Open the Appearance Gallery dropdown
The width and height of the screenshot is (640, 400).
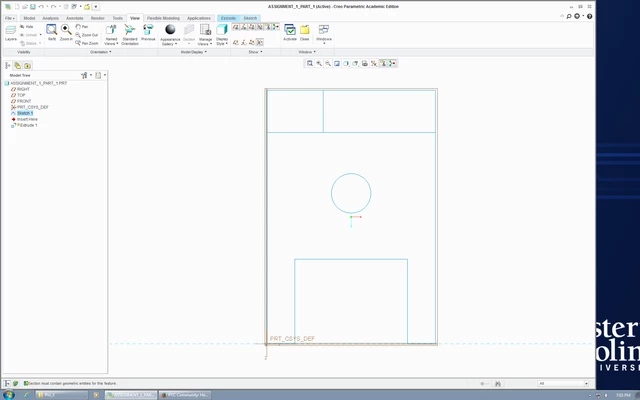(x=170, y=35)
